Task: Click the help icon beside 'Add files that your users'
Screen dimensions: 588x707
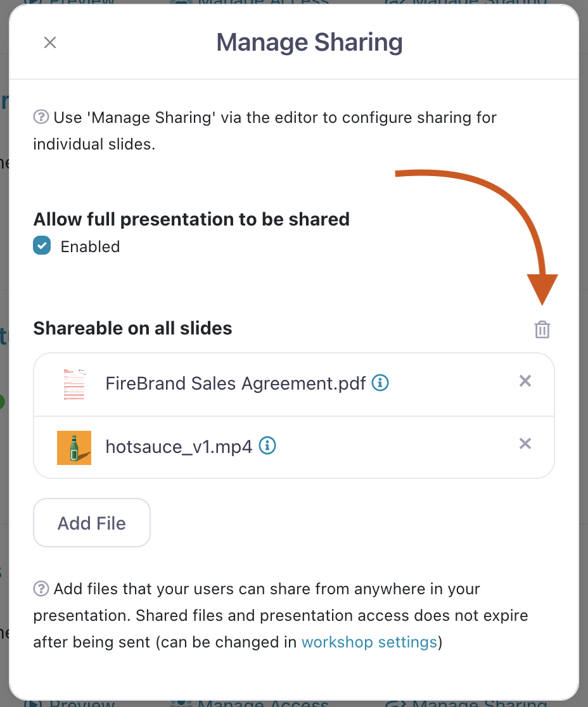Action: [41, 589]
